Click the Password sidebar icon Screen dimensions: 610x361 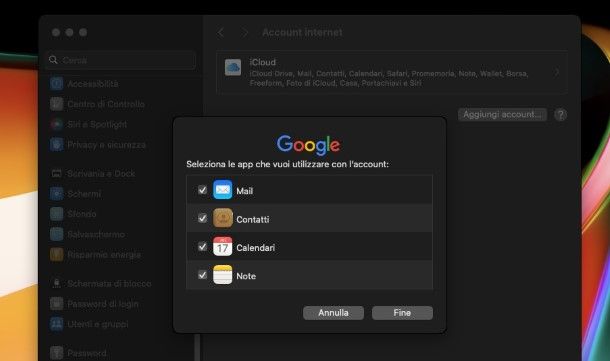pyautogui.click(x=56, y=353)
